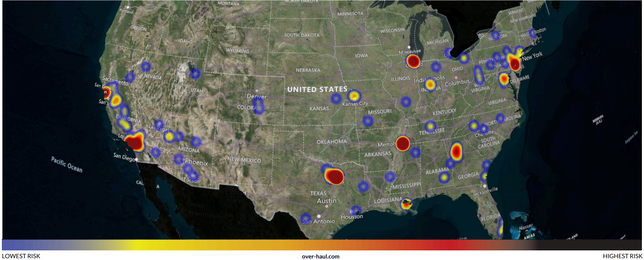The image size is (644, 260).
Task: Click the WYOMING state label
Action: [x=237, y=51]
